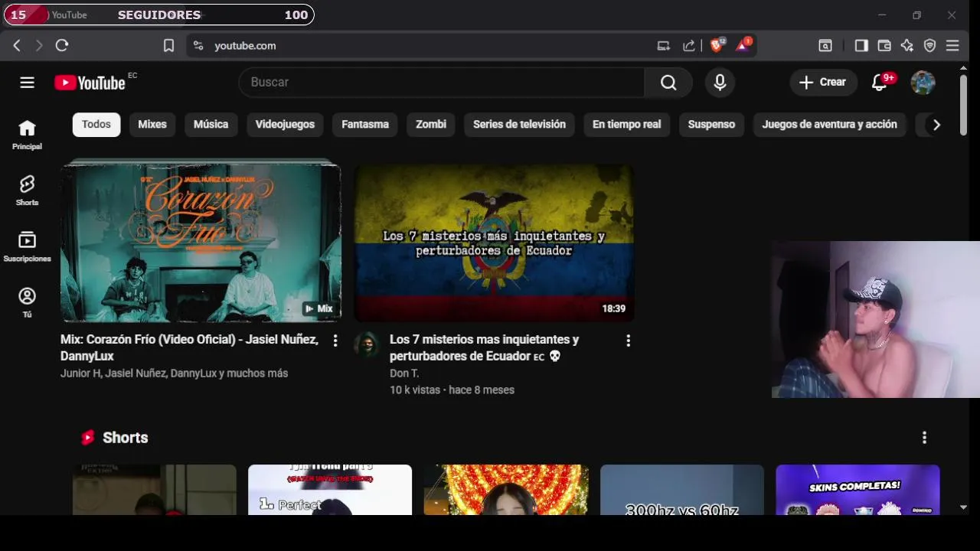
Task: Open options for Corazón Frío mix
Action: (x=335, y=341)
